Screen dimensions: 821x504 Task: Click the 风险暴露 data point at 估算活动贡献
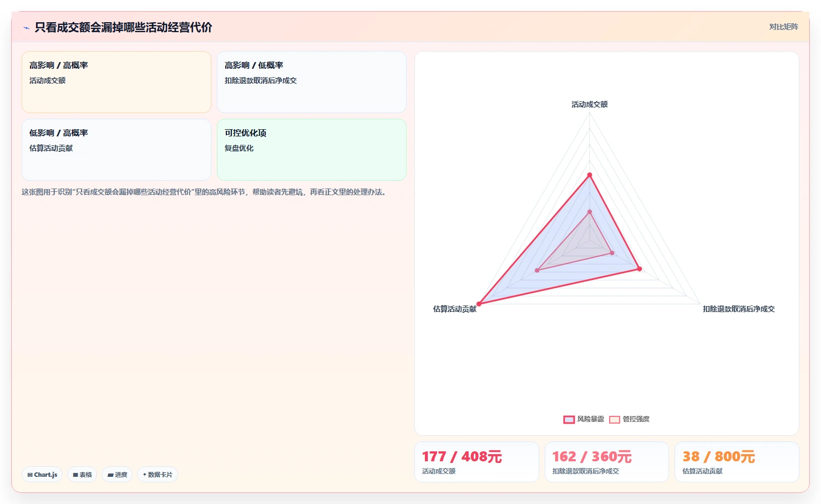479,304
